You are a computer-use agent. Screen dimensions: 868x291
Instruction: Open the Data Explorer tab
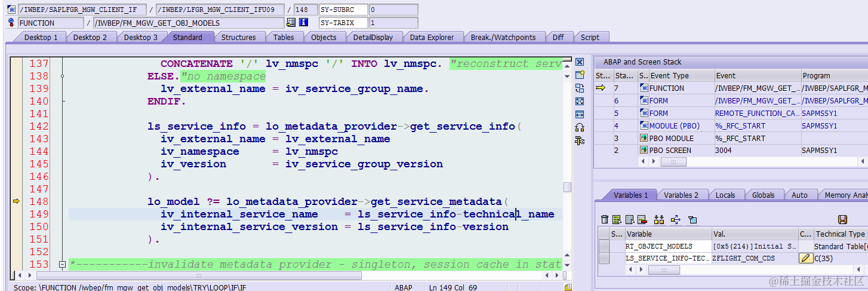pyautogui.click(x=432, y=37)
